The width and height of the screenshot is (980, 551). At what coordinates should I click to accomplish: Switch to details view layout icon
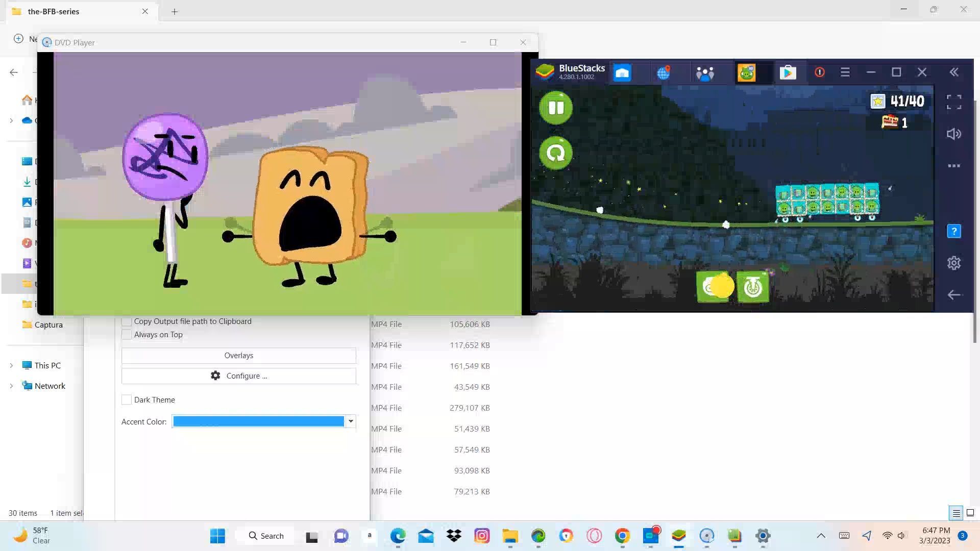coord(956,513)
